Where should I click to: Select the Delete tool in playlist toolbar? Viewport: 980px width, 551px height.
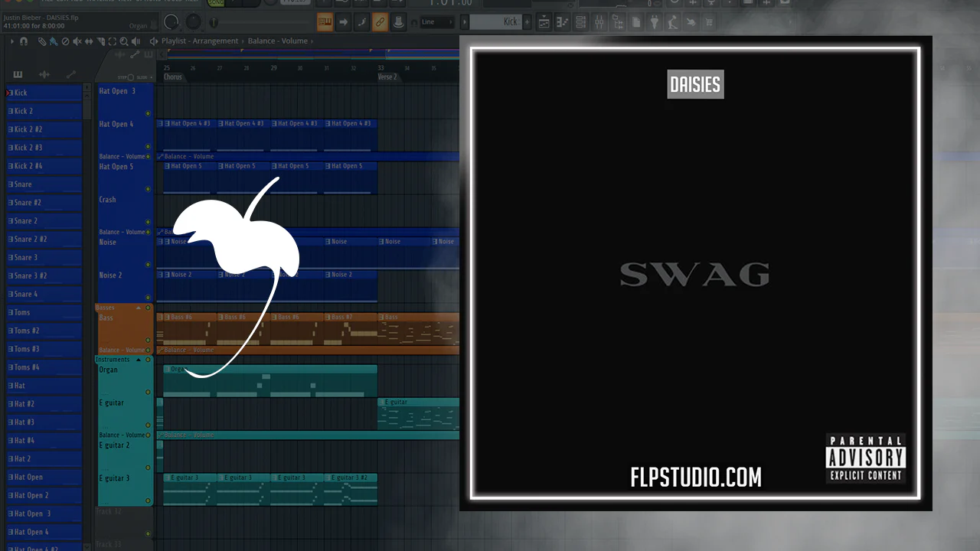65,41
